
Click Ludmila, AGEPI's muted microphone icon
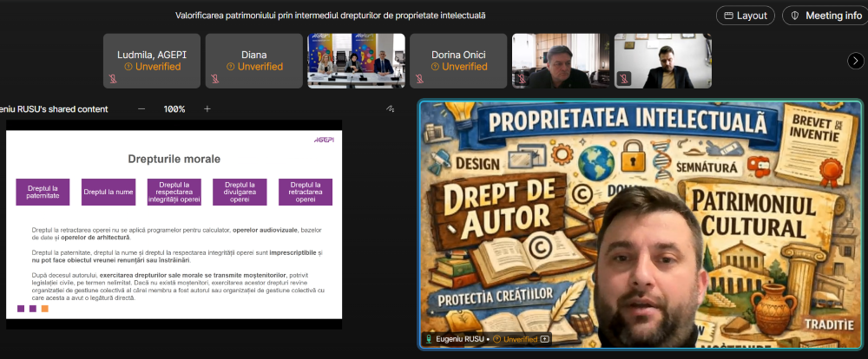click(x=113, y=79)
